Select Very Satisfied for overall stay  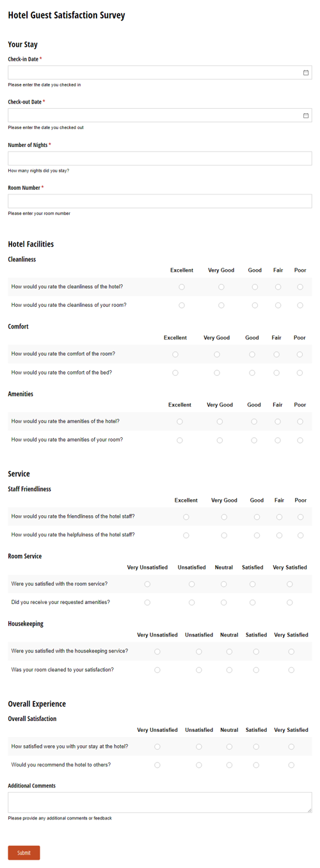tap(291, 747)
